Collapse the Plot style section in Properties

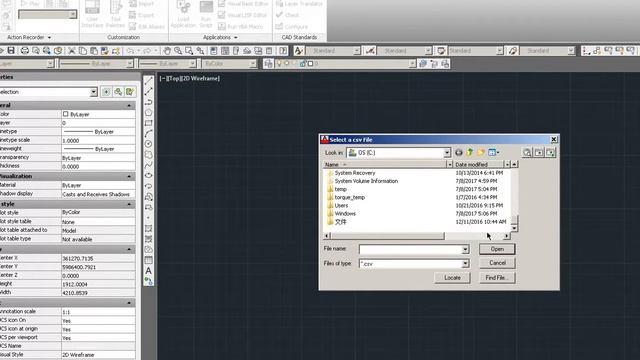pyautogui.click(x=129, y=204)
